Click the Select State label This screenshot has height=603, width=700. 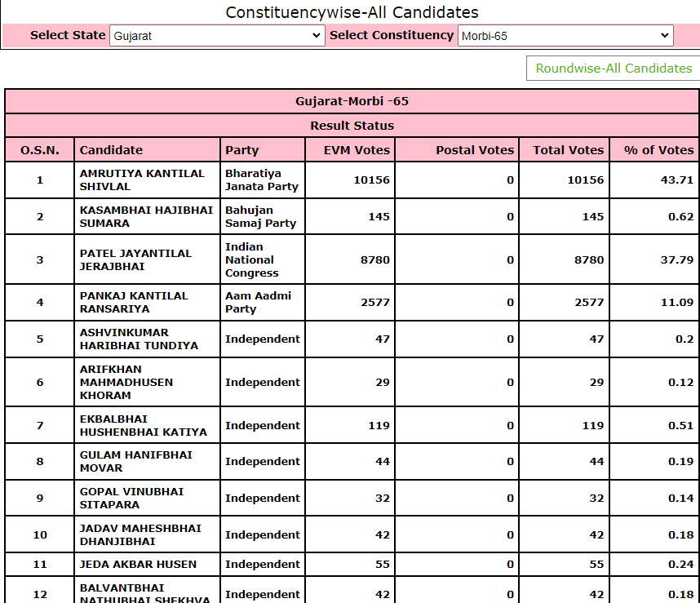pos(68,35)
